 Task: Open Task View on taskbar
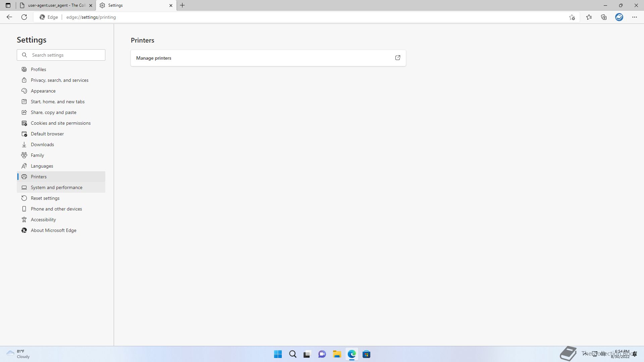coord(307,354)
